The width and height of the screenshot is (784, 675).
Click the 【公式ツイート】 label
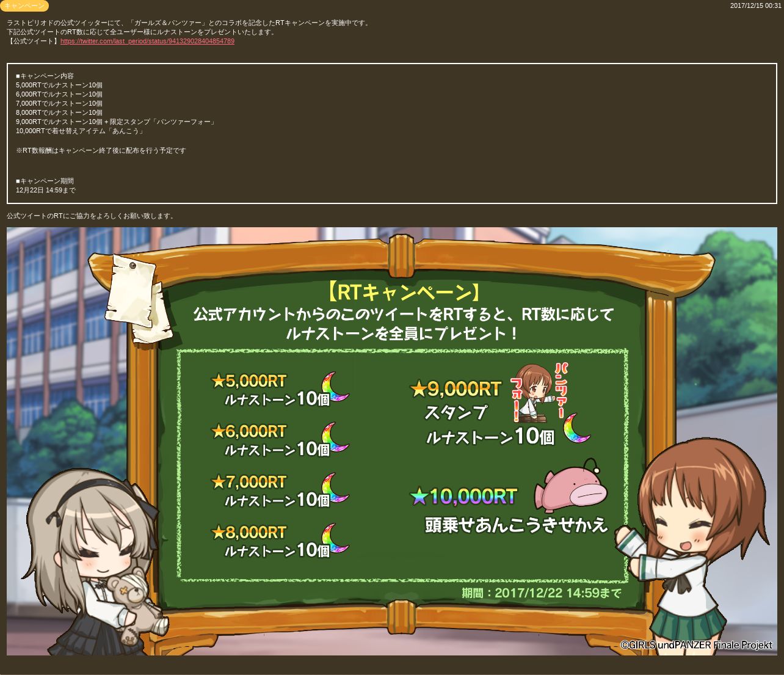click(34, 42)
